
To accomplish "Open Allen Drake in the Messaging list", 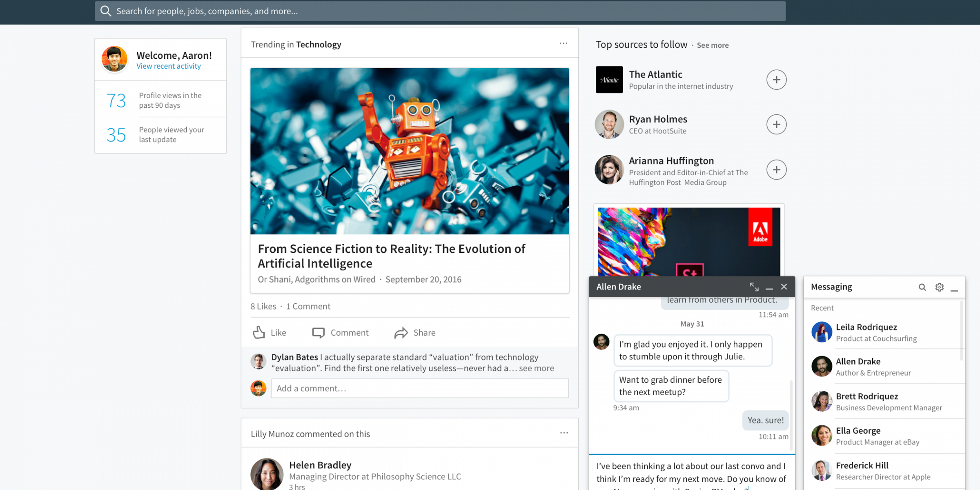I will (x=884, y=367).
